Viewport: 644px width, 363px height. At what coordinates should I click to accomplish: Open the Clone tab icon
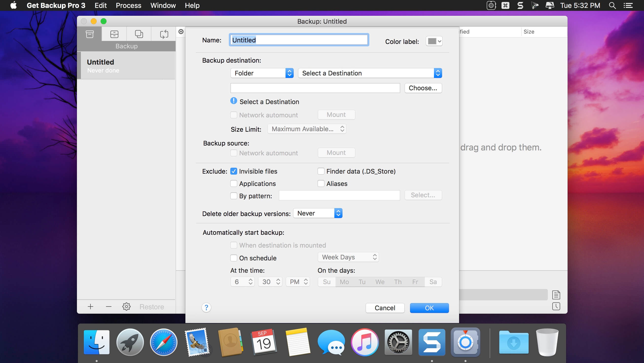(x=139, y=34)
